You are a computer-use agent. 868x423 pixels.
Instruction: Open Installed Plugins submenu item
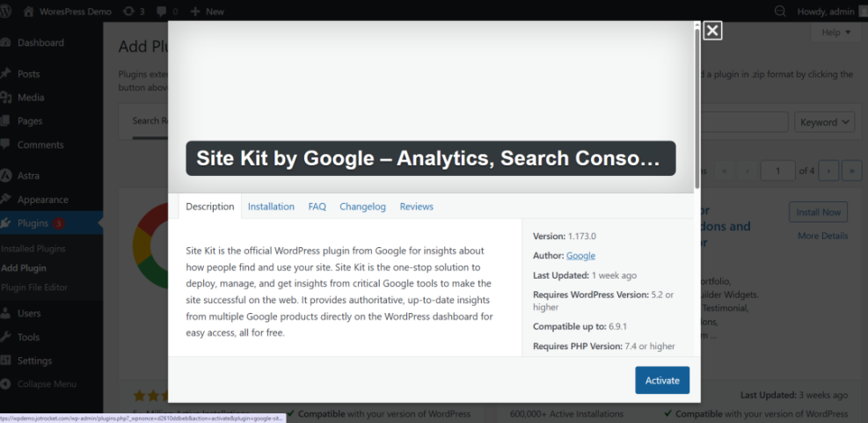click(x=33, y=249)
